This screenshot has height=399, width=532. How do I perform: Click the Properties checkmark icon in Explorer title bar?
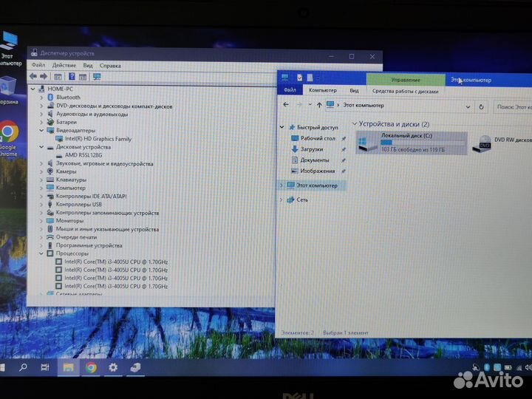(299, 78)
